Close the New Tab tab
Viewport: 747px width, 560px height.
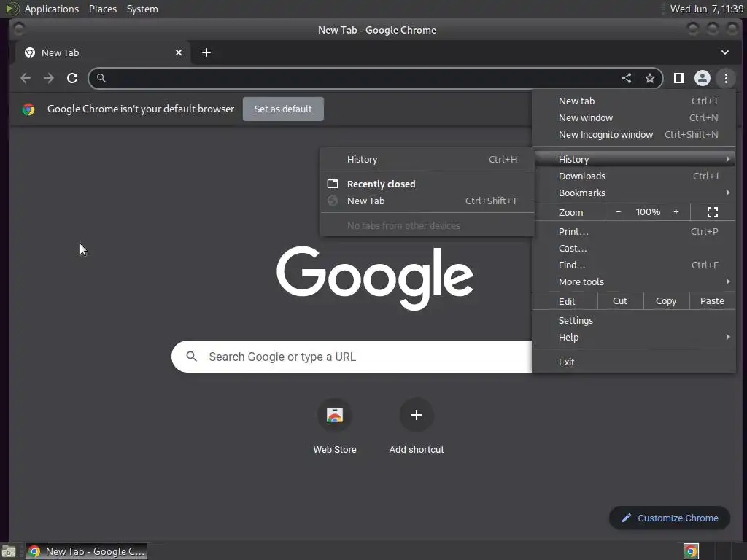179,52
